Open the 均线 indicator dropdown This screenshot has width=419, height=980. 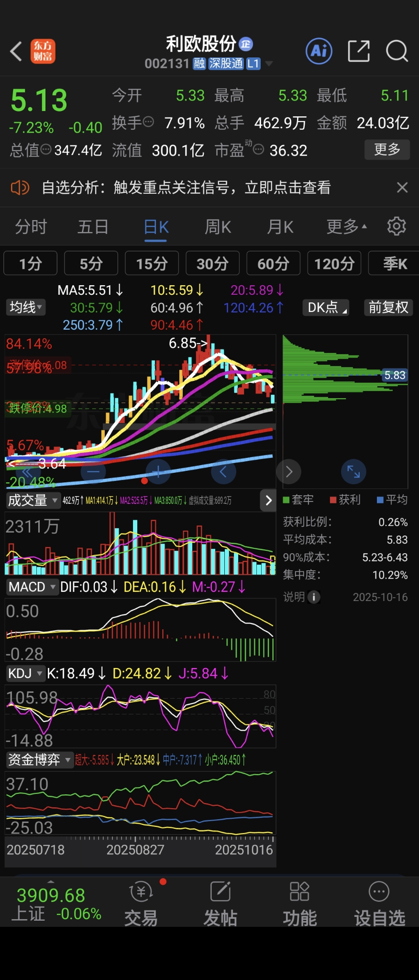pyautogui.click(x=26, y=307)
